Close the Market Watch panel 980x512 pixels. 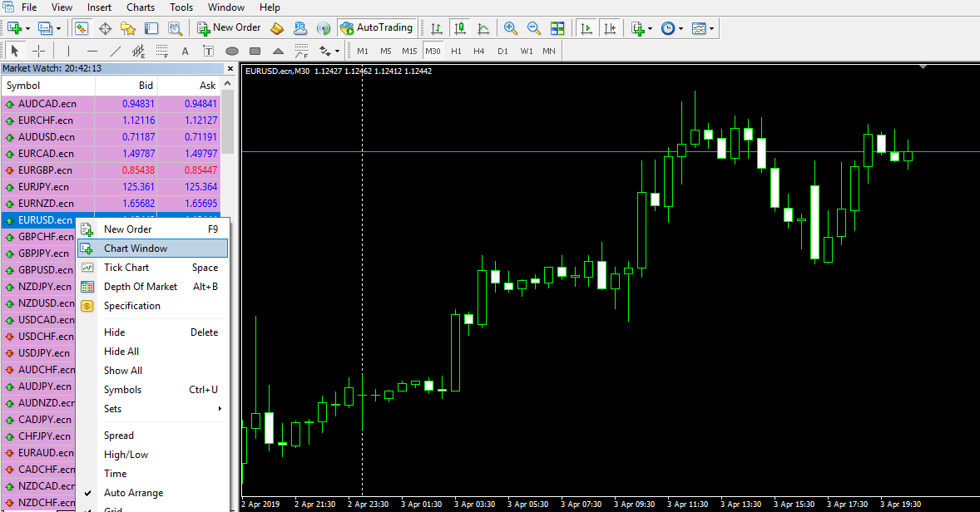coord(230,69)
